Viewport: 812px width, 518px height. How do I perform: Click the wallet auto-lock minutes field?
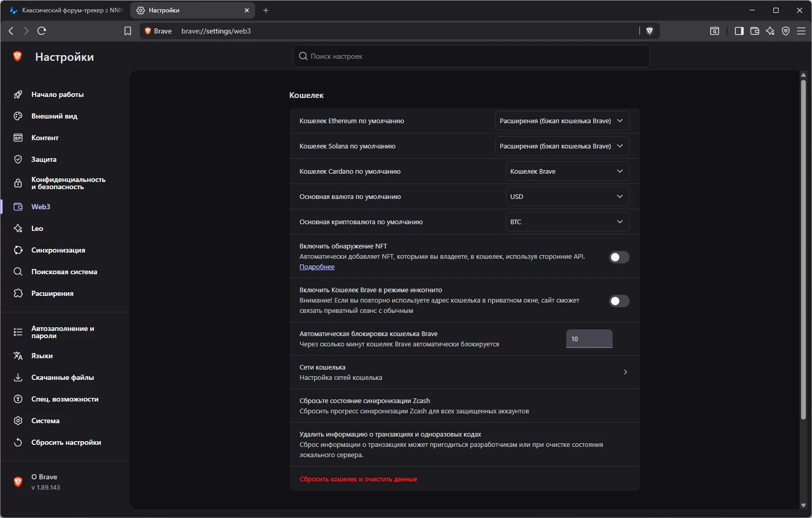click(x=589, y=339)
